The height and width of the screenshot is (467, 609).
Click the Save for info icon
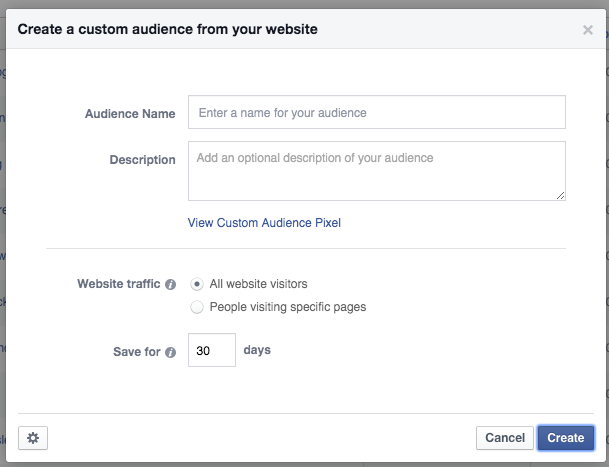tap(171, 352)
